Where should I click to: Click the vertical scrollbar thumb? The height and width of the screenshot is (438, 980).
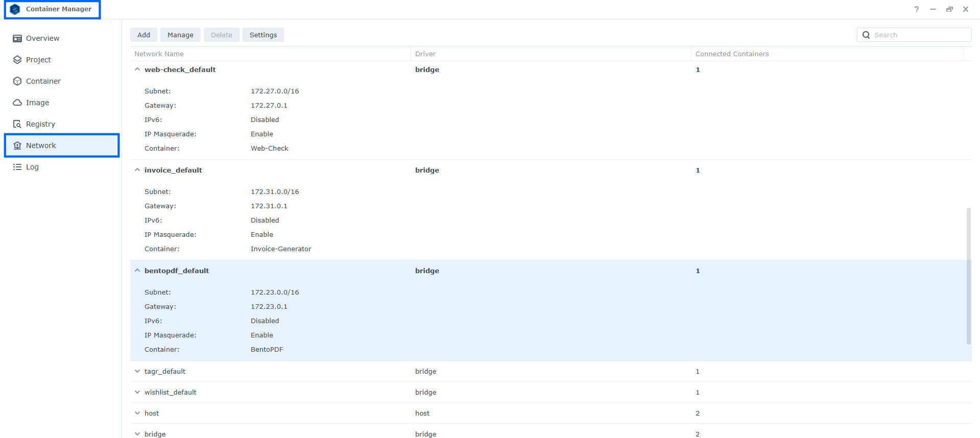coord(969,276)
